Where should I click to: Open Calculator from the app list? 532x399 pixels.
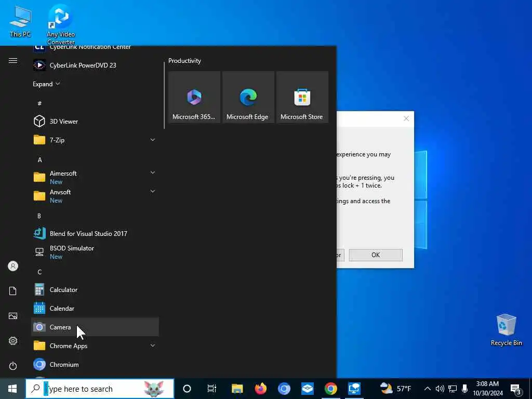[95, 290]
